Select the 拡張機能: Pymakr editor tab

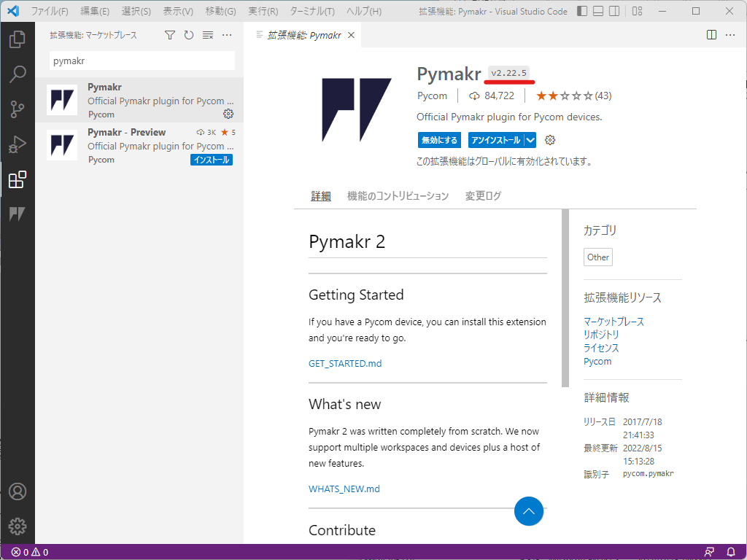point(304,35)
